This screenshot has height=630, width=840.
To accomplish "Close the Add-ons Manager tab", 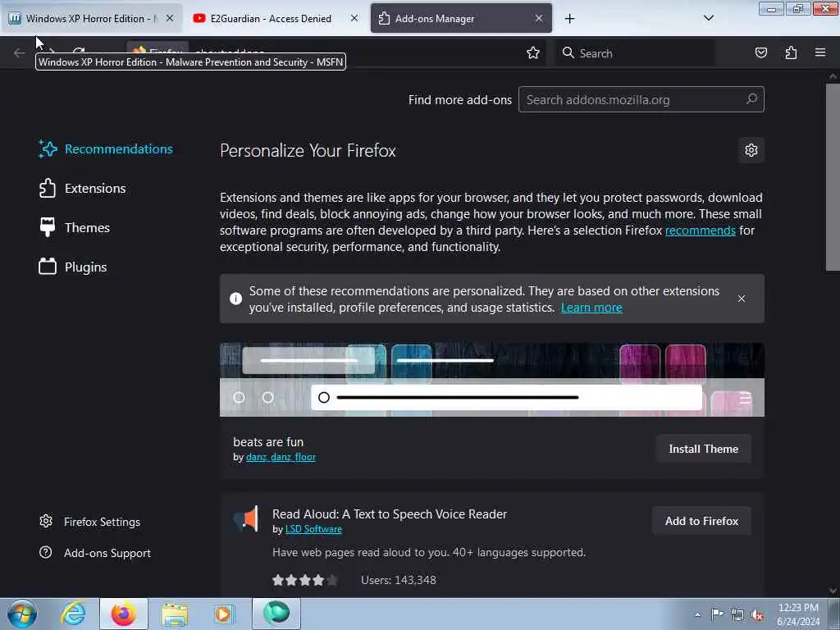I will [539, 18].
